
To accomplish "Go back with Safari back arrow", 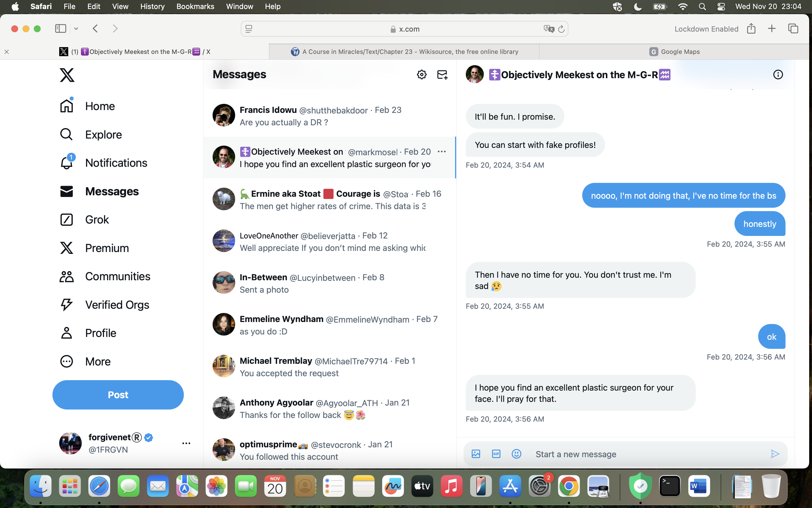I will (95, 29).
